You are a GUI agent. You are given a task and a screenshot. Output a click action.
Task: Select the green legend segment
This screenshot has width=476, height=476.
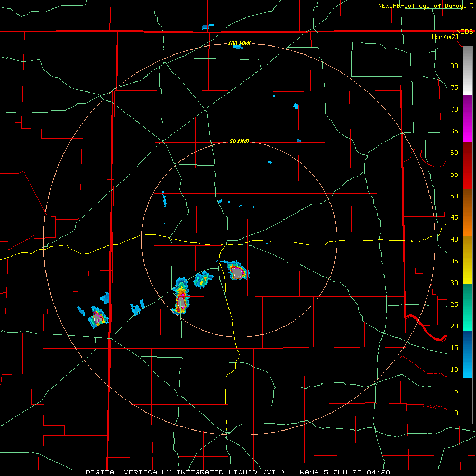click(467, 307)
